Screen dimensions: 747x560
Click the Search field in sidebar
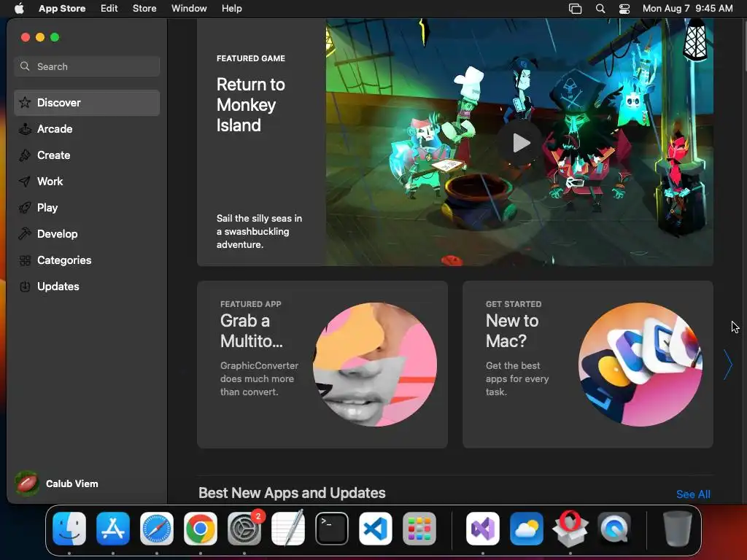click(87, 66)
